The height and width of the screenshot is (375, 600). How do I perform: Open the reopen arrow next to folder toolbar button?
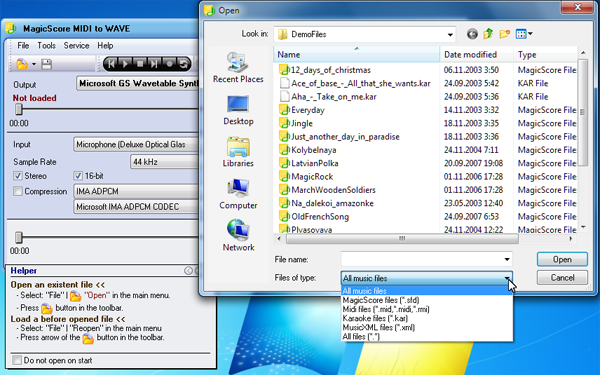point(34,64)
